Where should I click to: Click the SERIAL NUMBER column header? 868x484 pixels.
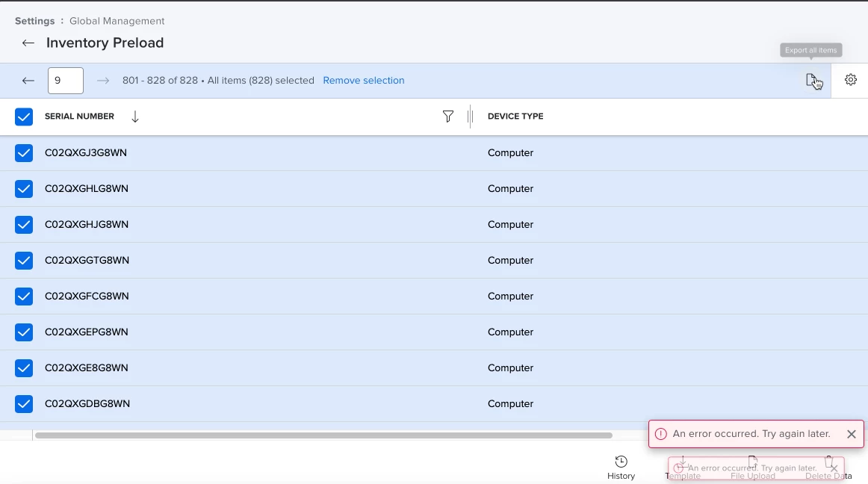click(x=79, y=117)
